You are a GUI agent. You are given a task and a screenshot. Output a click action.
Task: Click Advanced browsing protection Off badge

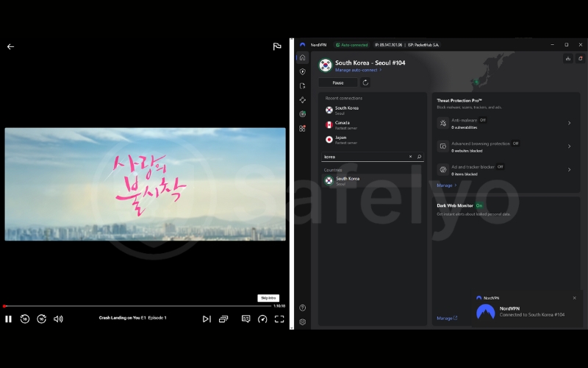(516, 144)
